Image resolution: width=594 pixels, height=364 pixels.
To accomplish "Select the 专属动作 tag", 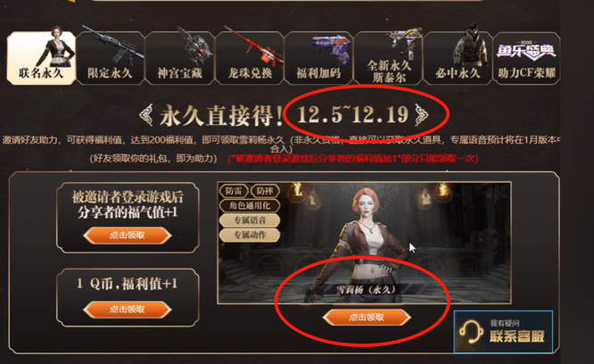I will [250, 235].
